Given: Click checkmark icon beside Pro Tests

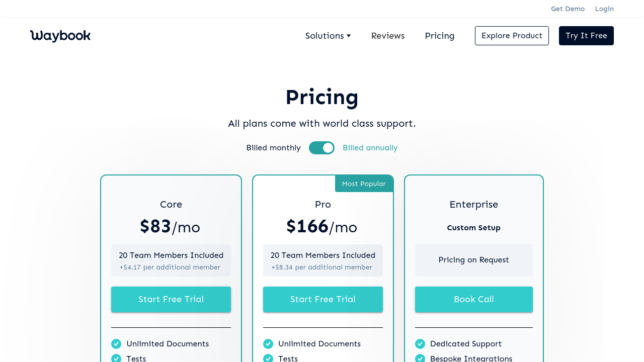Looking at the screenshot, I should (268, 358).
